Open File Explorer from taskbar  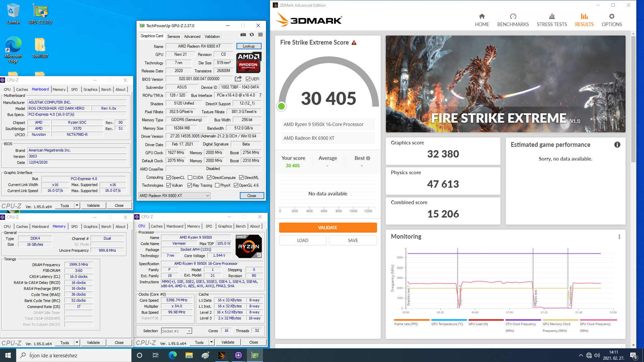tap(189, 355)
